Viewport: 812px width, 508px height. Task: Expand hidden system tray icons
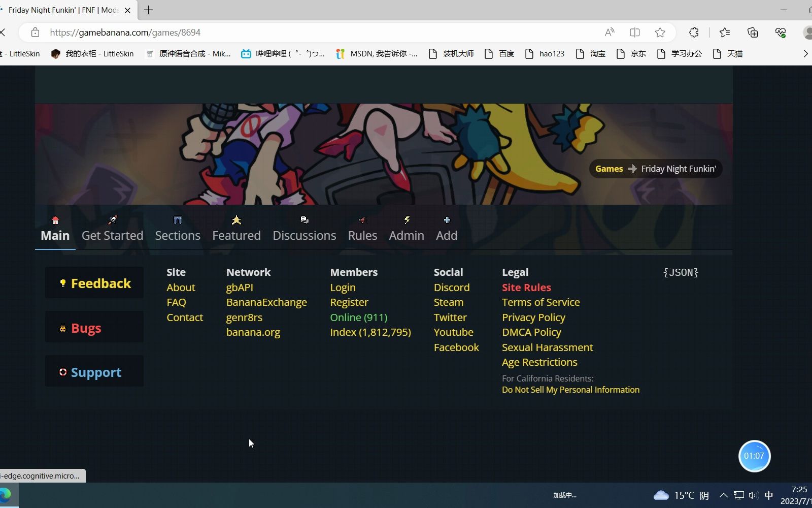pos(723,495)
